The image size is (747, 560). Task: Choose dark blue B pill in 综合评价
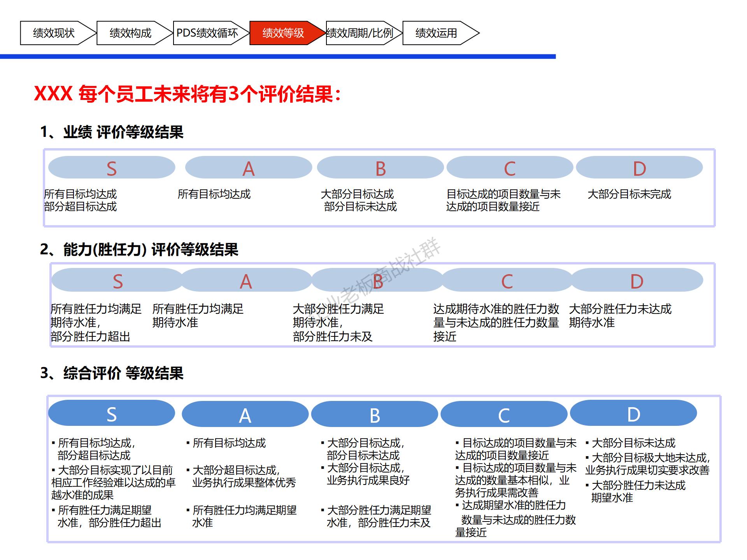(375, 414)
